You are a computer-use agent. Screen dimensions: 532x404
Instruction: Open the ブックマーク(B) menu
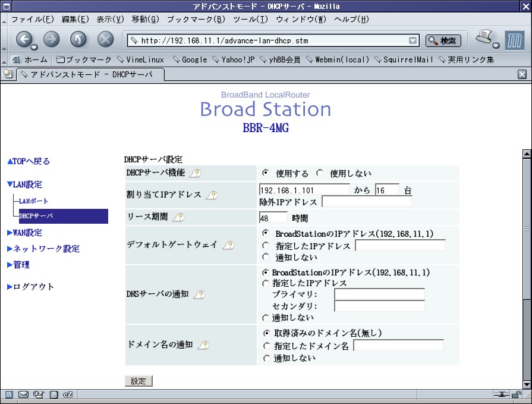coord(196,20)
